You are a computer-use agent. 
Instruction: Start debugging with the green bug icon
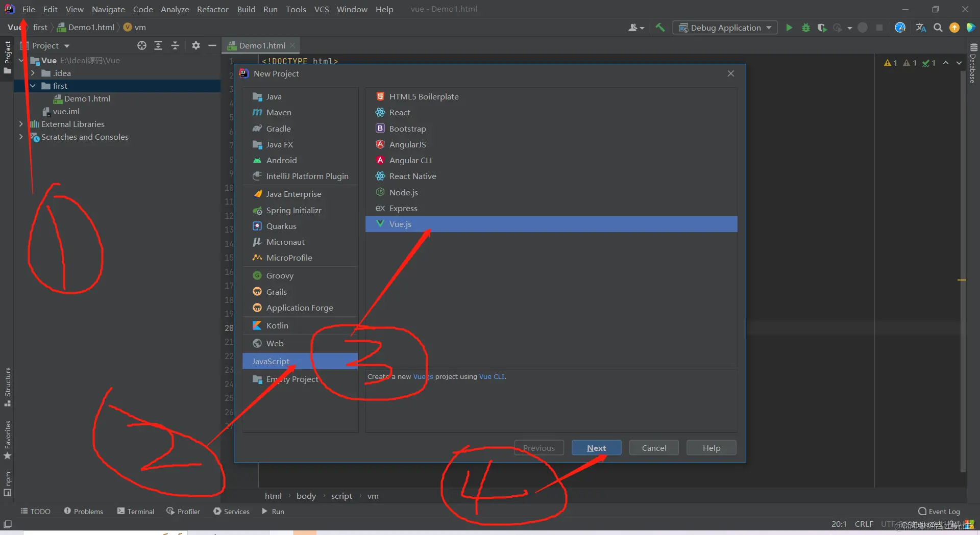(x=806, y=28)
